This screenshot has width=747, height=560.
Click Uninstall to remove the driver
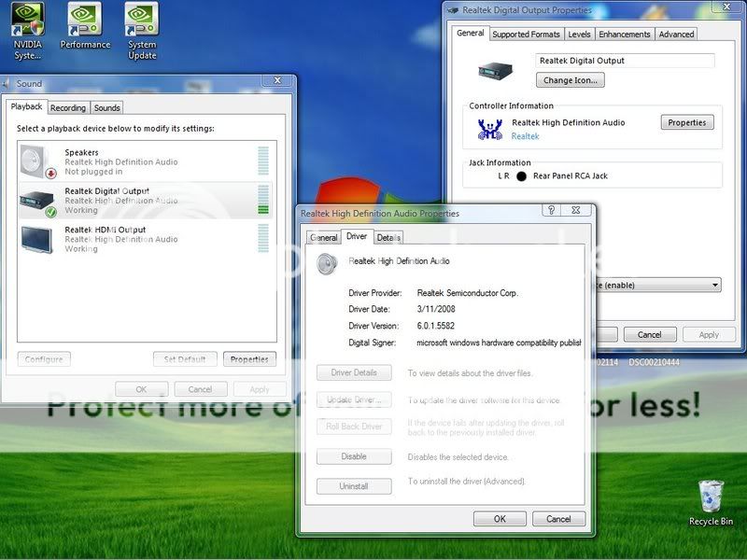pyautogui.click(x=354, y=486)
